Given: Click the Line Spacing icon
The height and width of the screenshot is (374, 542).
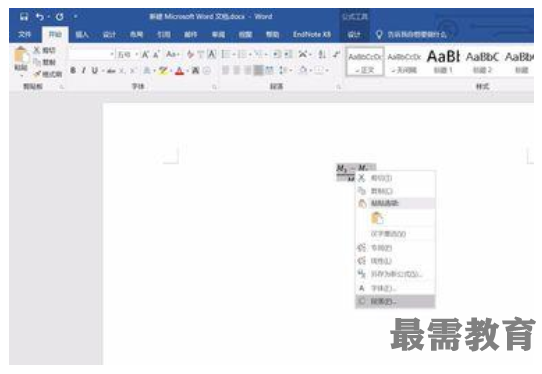Looking at the screenshot, I should point(283,71).
